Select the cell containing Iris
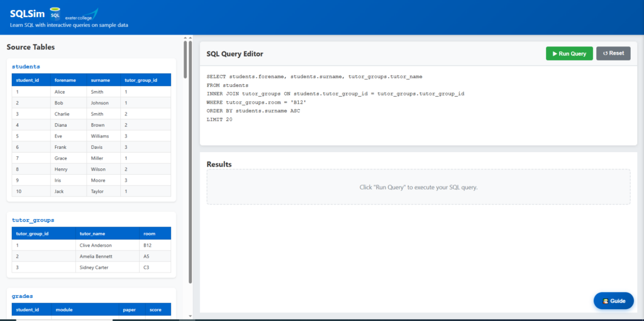This screenshot has height=321, width=644. pos(69,181)
